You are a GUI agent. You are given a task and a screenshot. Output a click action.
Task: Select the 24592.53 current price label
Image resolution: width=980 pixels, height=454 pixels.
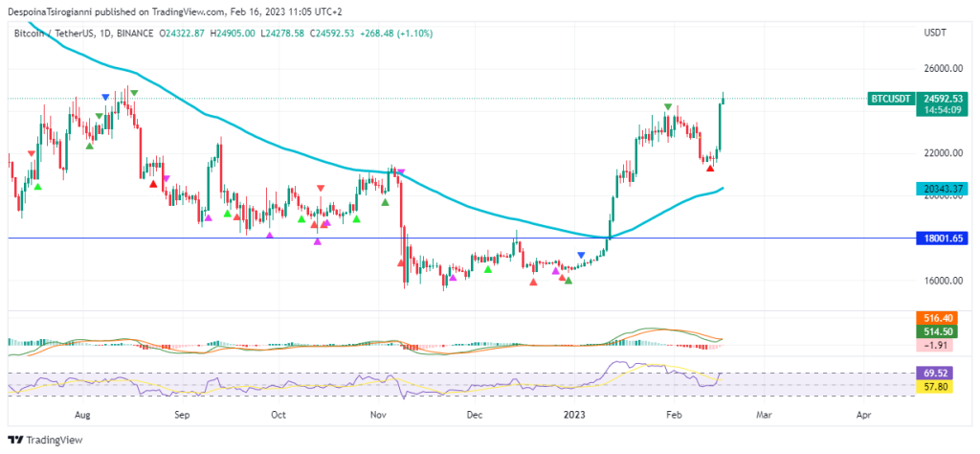point(943,99)
